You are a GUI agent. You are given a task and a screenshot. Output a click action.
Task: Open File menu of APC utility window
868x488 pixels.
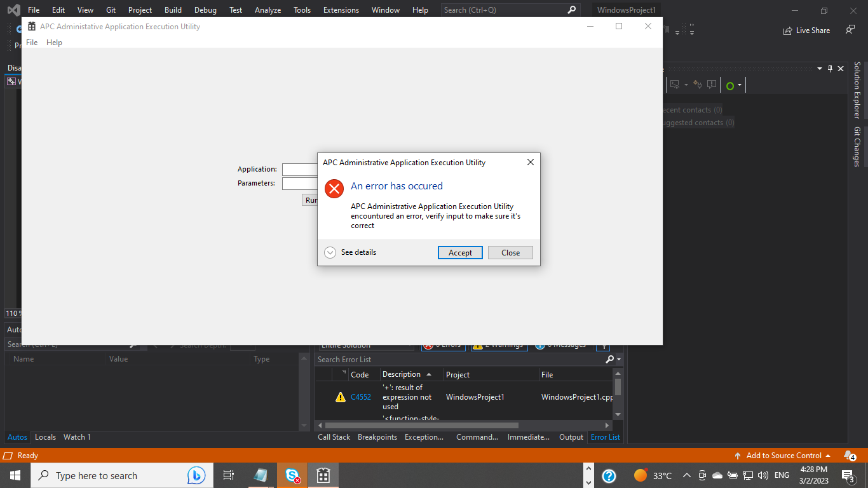tap(32, 43)
